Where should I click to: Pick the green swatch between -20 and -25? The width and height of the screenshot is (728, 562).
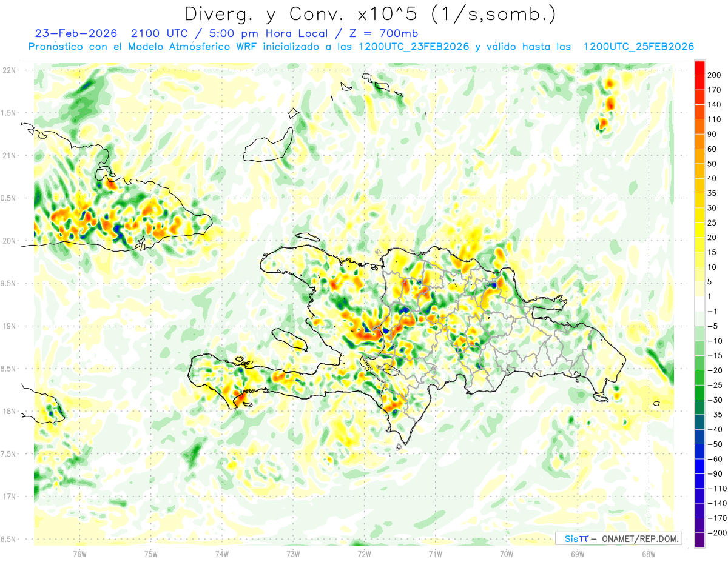[x=699, y=378]
